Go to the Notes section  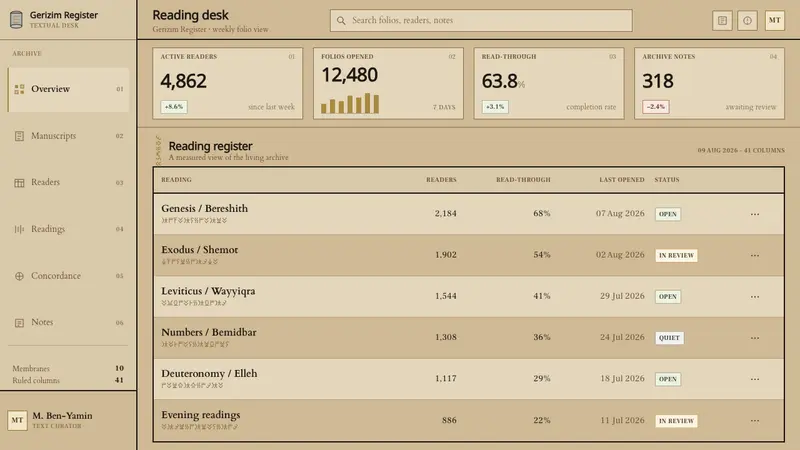[x=68, y=322]
